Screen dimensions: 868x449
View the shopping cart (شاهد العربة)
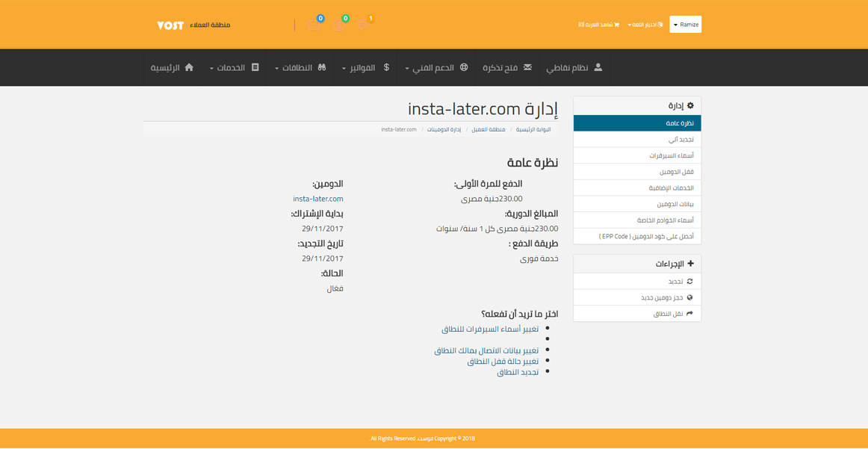click(598, 25)
